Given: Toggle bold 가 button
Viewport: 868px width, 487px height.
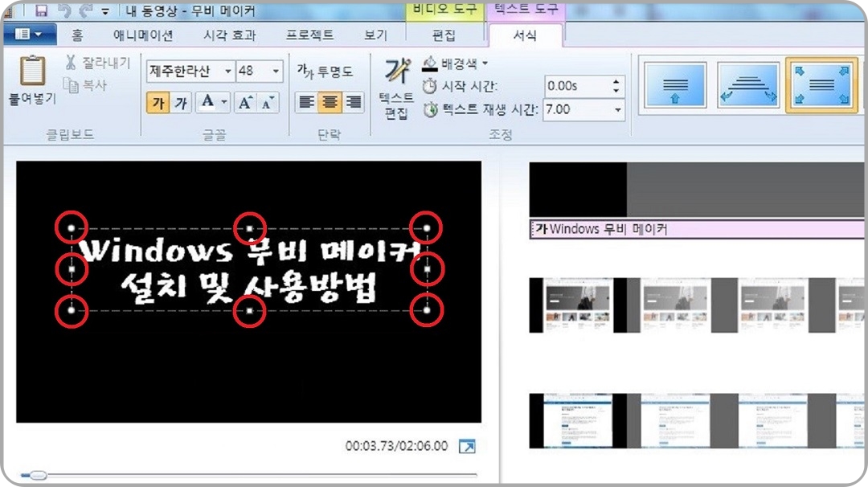Looking at the screenshot, I should click(x=158, y=102).
